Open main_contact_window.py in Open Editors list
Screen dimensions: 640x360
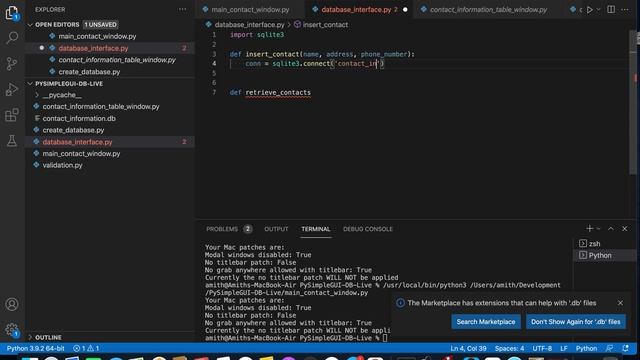[110, 36]
